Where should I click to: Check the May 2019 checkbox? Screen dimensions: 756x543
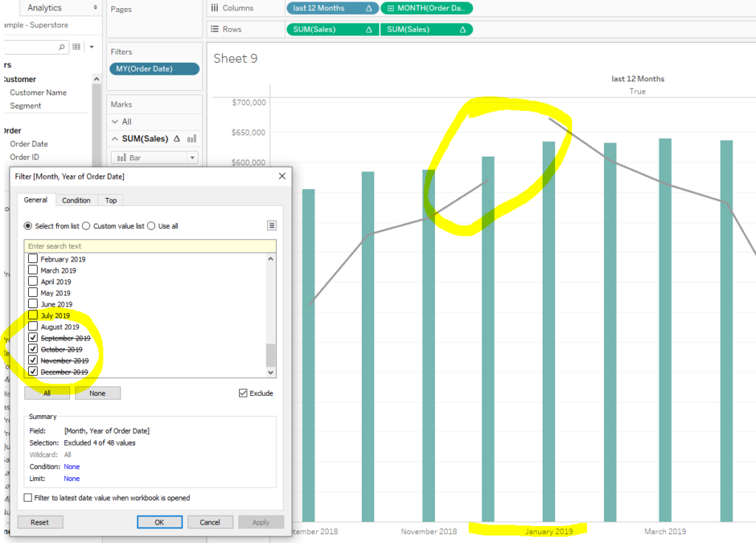[x=32, y=293]
